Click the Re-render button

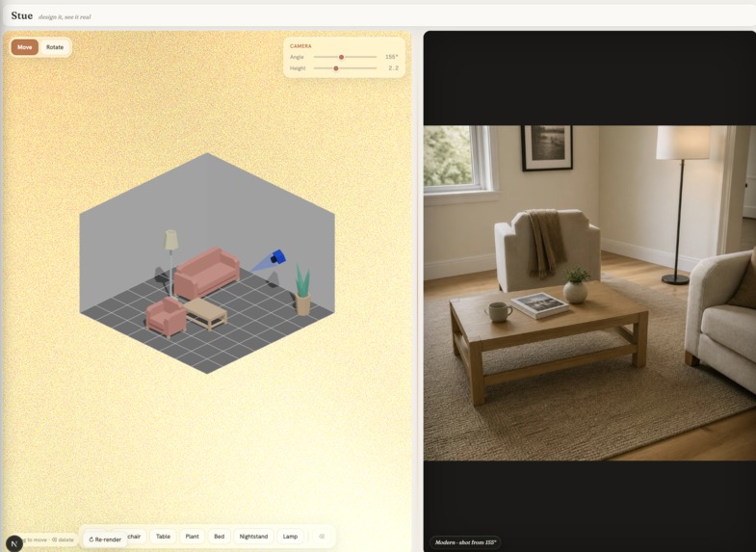[x=105, y=539]
